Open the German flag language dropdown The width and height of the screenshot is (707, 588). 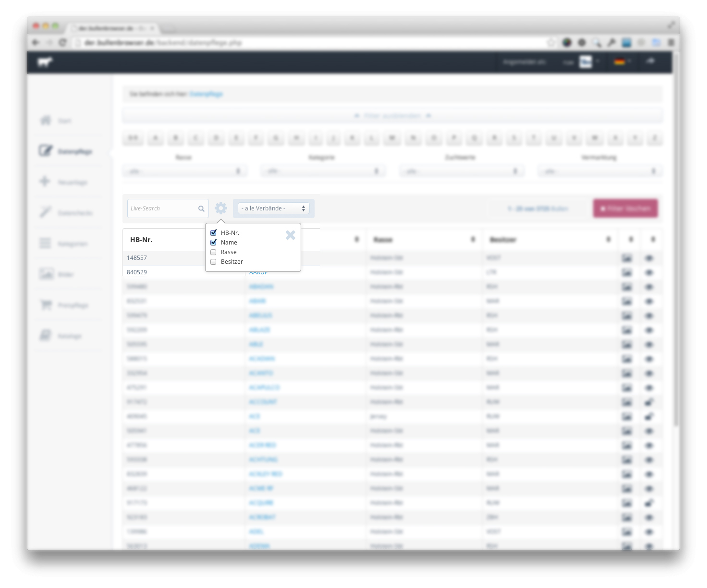[622, 61]
